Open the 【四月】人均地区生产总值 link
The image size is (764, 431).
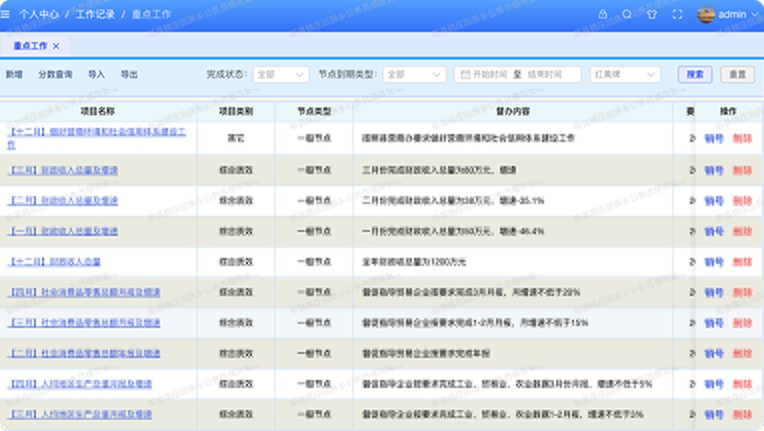[x=80, y=384]
